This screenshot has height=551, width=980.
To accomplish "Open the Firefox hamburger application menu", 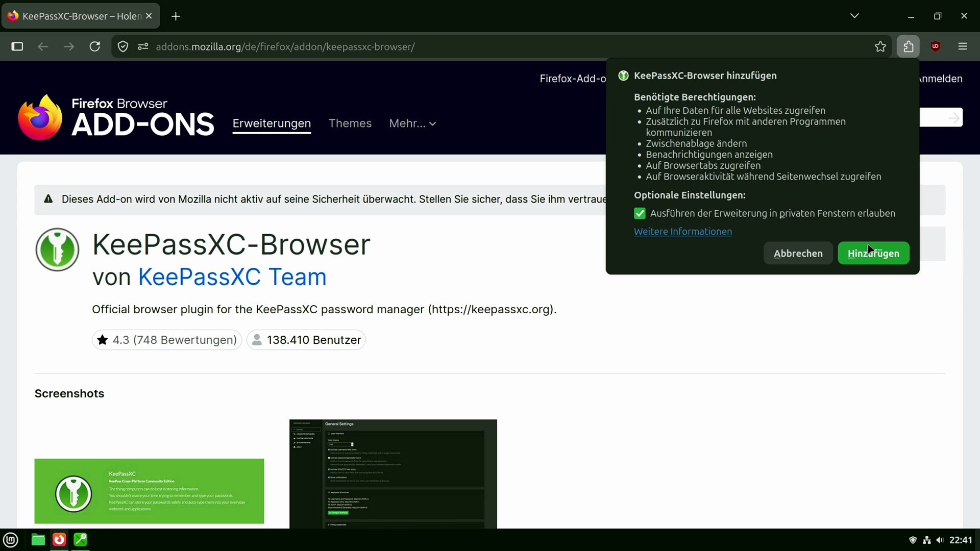I will click(963, 46).
